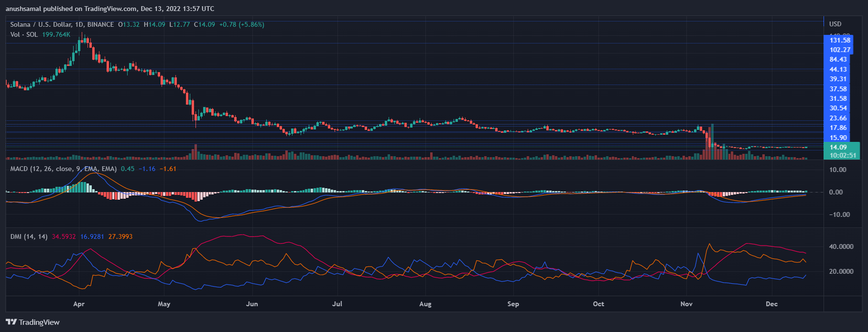Click the 40.0000 label on DMI axis
Viewport: 868px width, 332px height.
(841, 246)
